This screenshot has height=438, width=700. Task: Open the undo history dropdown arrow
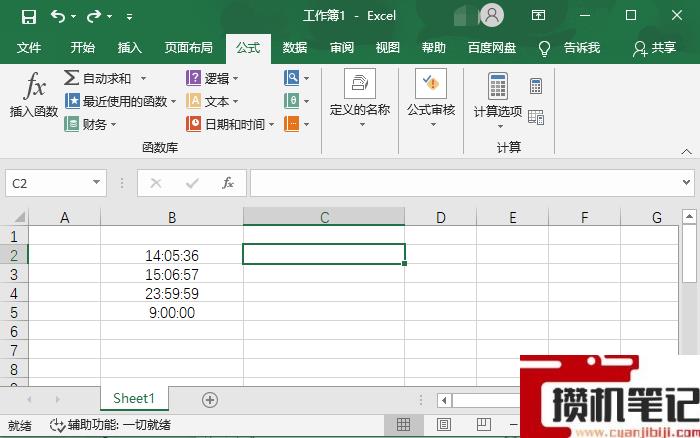tap(74, 17)
